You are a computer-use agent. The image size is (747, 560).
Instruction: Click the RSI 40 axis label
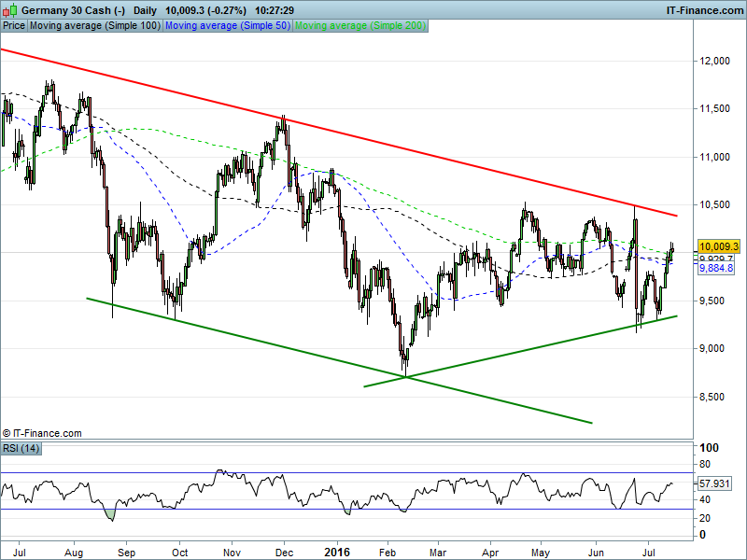(x=705, y=500)
